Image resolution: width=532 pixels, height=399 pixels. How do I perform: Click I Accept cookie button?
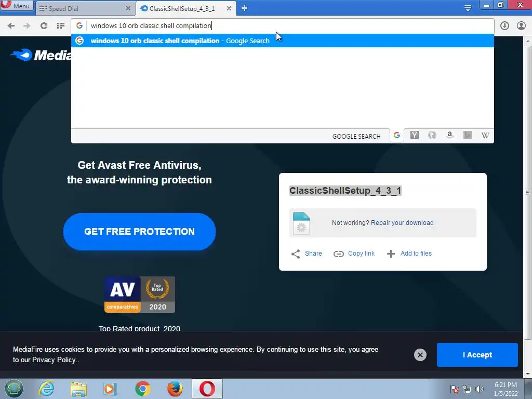pos(477,355)
